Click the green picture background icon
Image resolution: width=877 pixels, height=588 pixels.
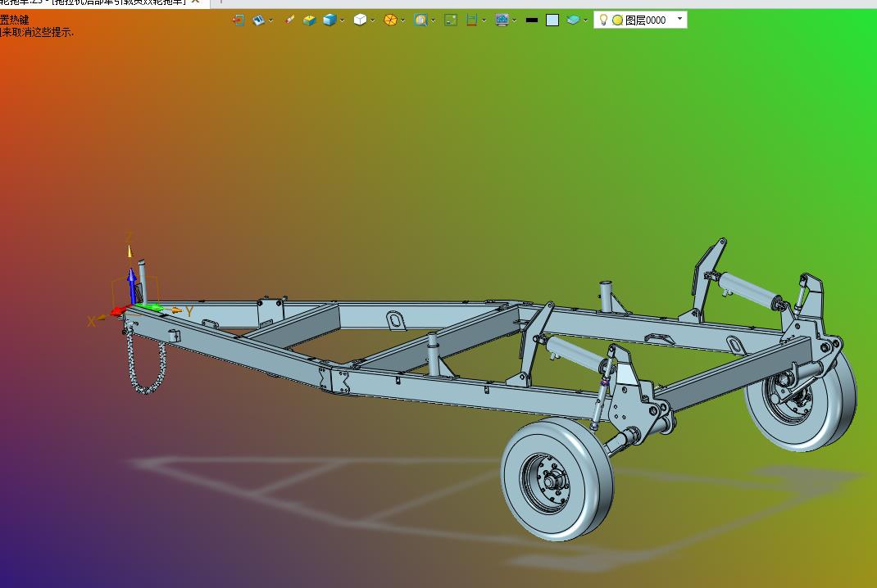click(x=451, y=20)
